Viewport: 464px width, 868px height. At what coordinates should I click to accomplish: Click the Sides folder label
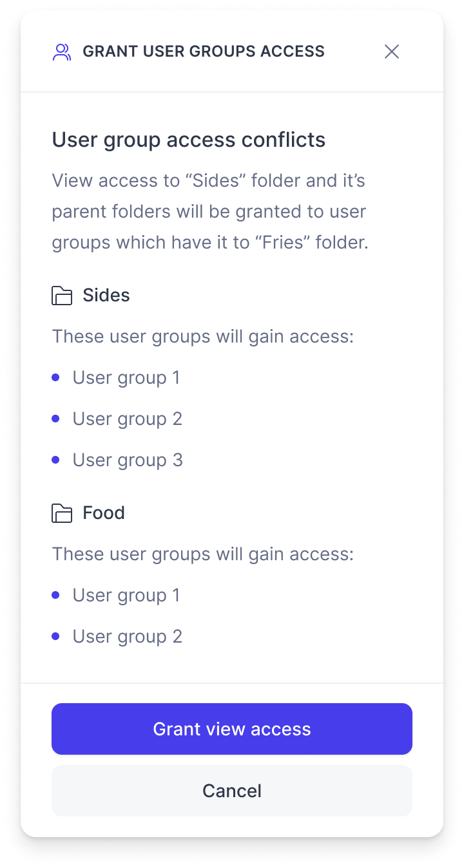[x=105, y=295]
